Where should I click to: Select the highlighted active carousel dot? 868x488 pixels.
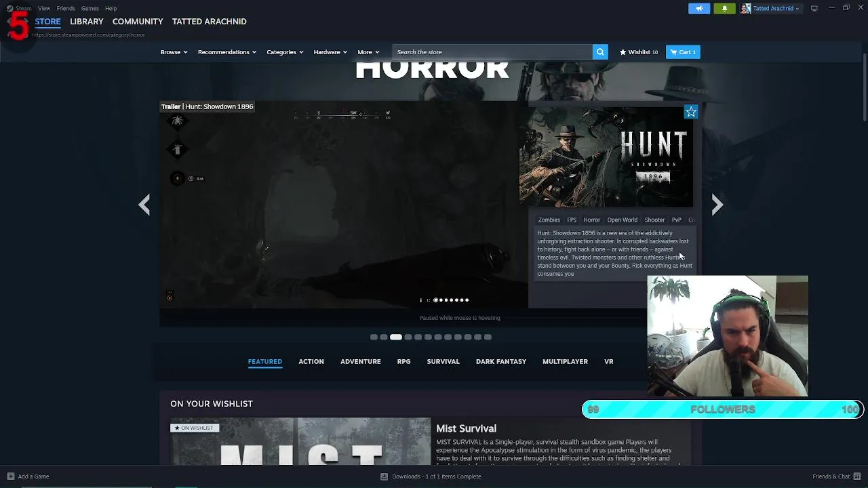tap(396, 337)
